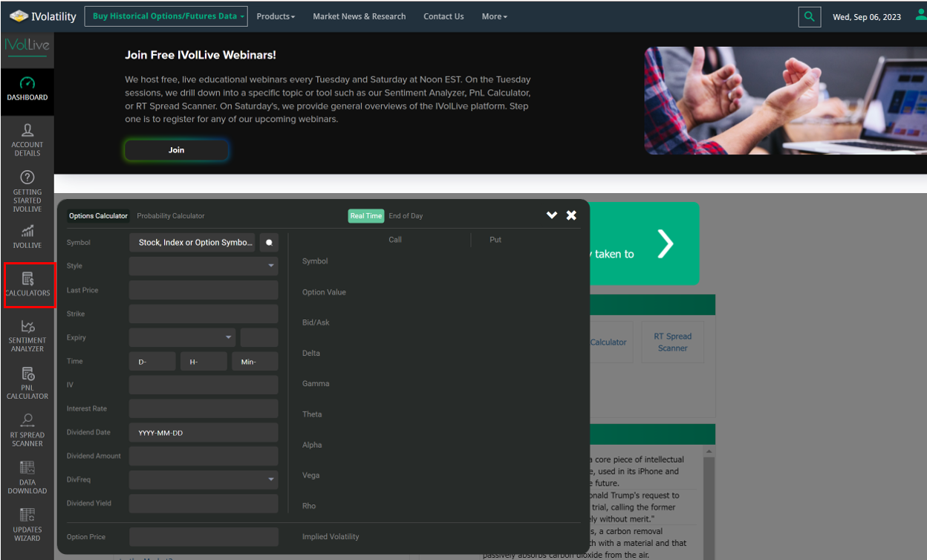The image size is (927, 560).
Task: Click the Time days (D-) field
Action: click(x=152, y=361)
